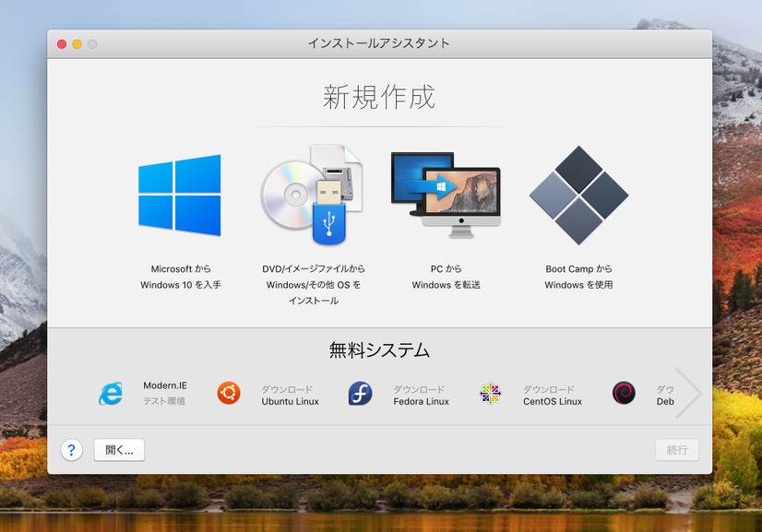The width and height of the screenshot is (762, 532).
Task: Close the インストールアシスタント window
Action: 62,44
